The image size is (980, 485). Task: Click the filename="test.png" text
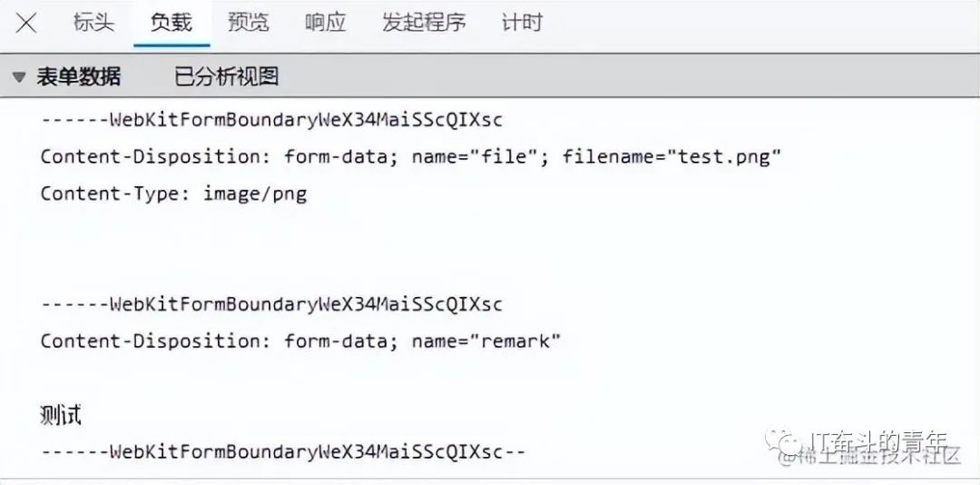click(671, 157)
